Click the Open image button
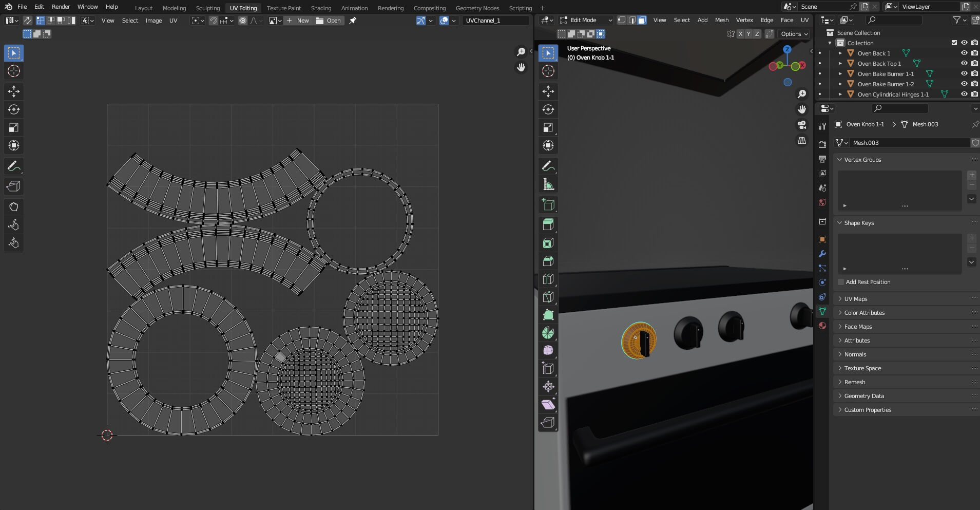Viewport: 980px width, 510px height. [329, 21]
